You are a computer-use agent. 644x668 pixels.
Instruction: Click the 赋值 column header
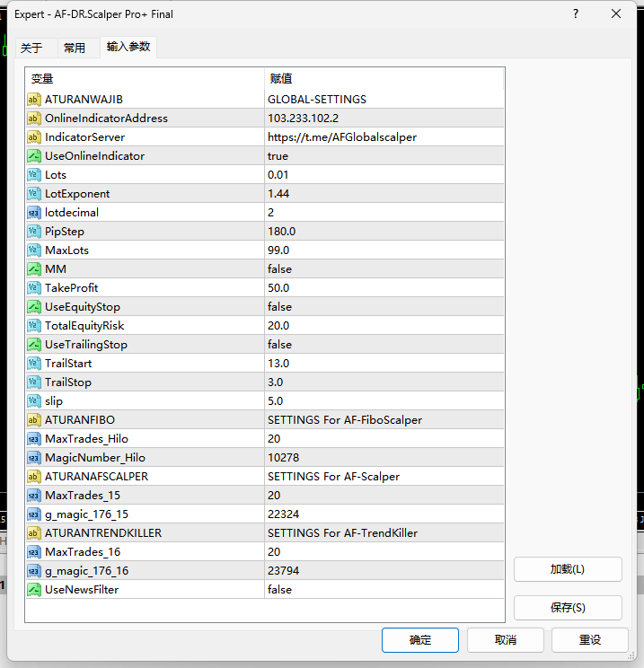(x=384, y=79)
